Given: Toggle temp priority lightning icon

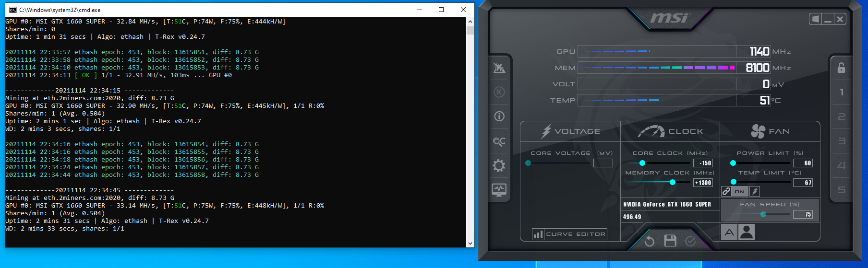Looking at the screenshot, I should pyautogui.click(x=755, y=191).
